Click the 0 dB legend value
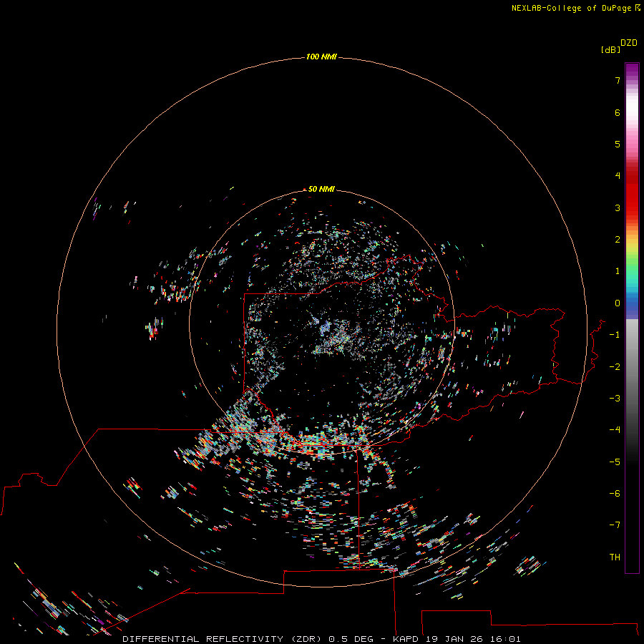This screenshot has height=644, width=644. [618, 303]
